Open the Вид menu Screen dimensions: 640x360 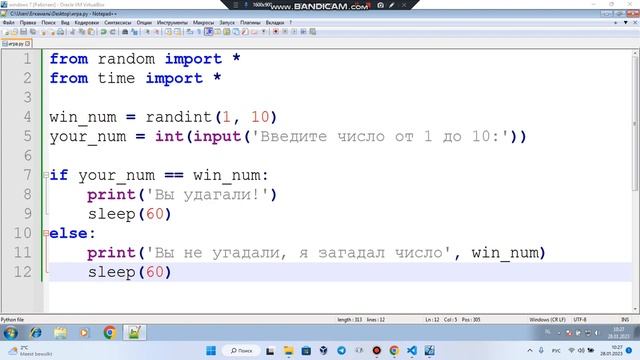65,23
